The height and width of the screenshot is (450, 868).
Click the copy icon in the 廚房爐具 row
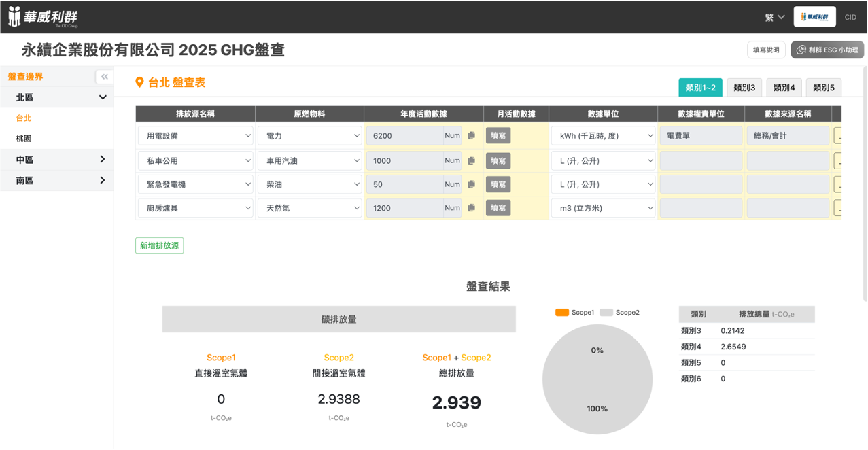(471, 208)
